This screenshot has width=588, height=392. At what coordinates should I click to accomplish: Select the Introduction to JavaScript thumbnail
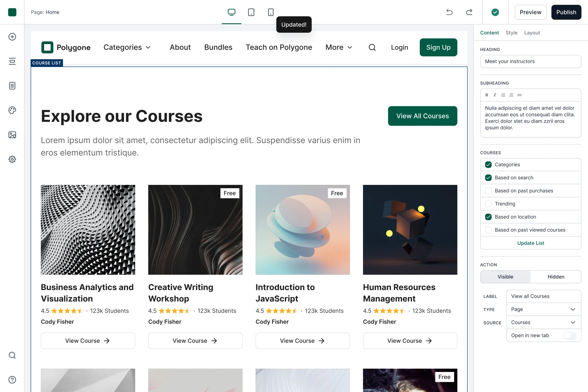coord(303,230)
